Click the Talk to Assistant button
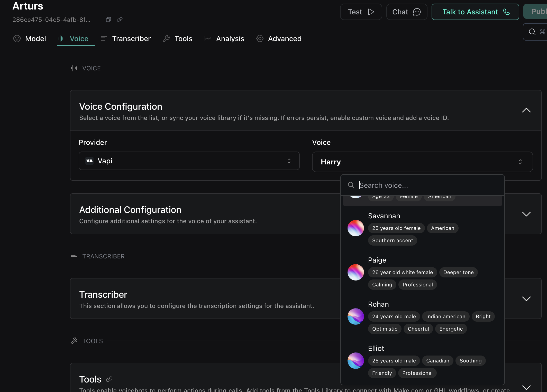Viewport: 547px width, 392px height. point(475,12)
